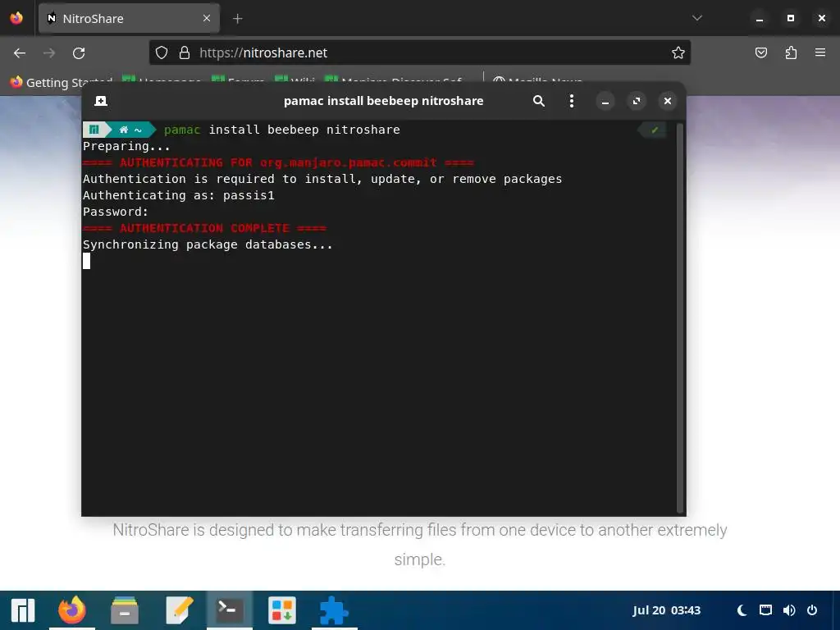Open the power menu in tray
Viewport: 840px width, 630px height.
point(812,610)
